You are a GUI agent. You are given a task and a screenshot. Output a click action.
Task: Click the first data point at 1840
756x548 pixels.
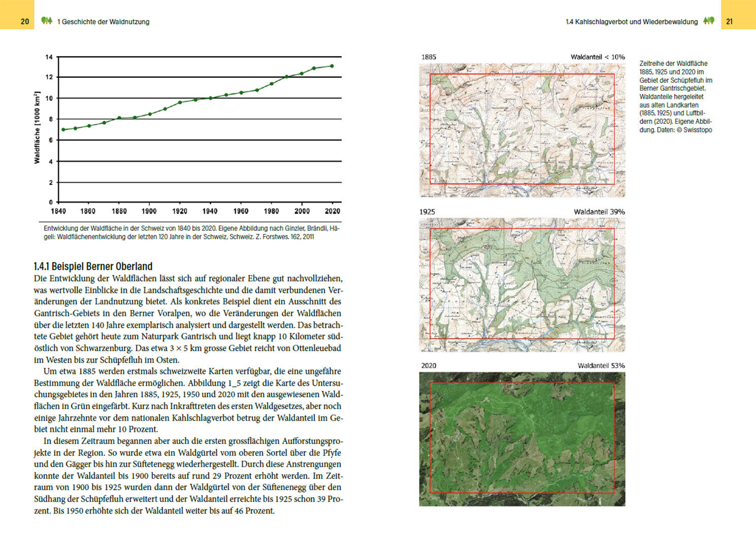click(x=63, y=129)
